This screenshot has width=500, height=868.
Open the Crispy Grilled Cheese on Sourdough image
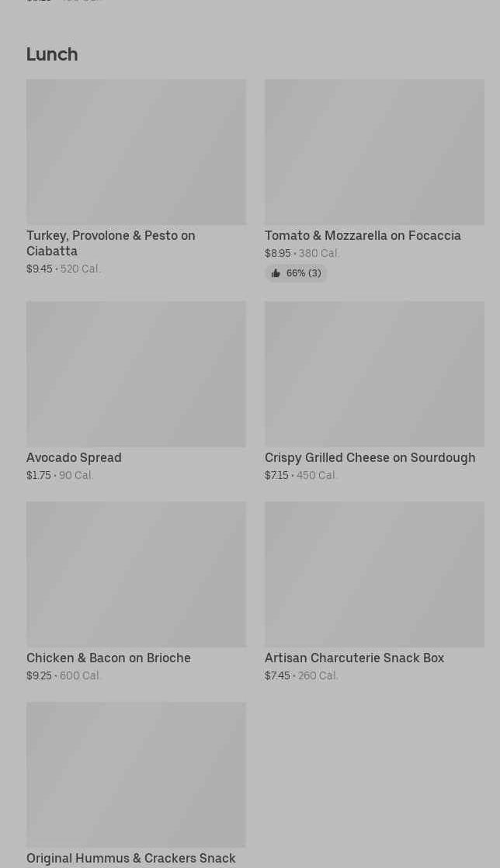pos(374,374)
